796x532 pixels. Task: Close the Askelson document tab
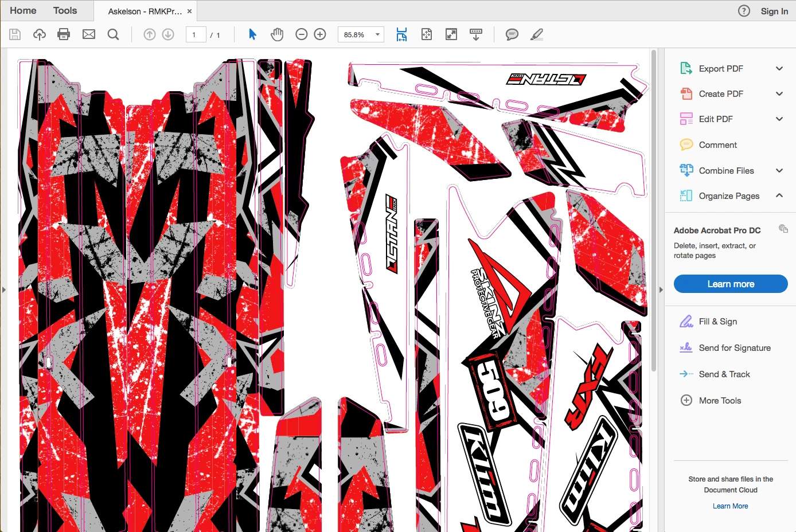pos(189,11)
